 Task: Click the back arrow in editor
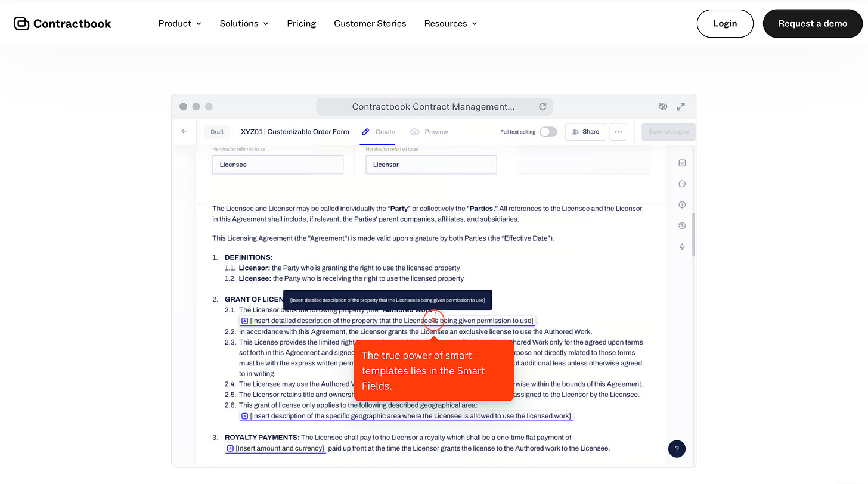(x=184, y=132)
